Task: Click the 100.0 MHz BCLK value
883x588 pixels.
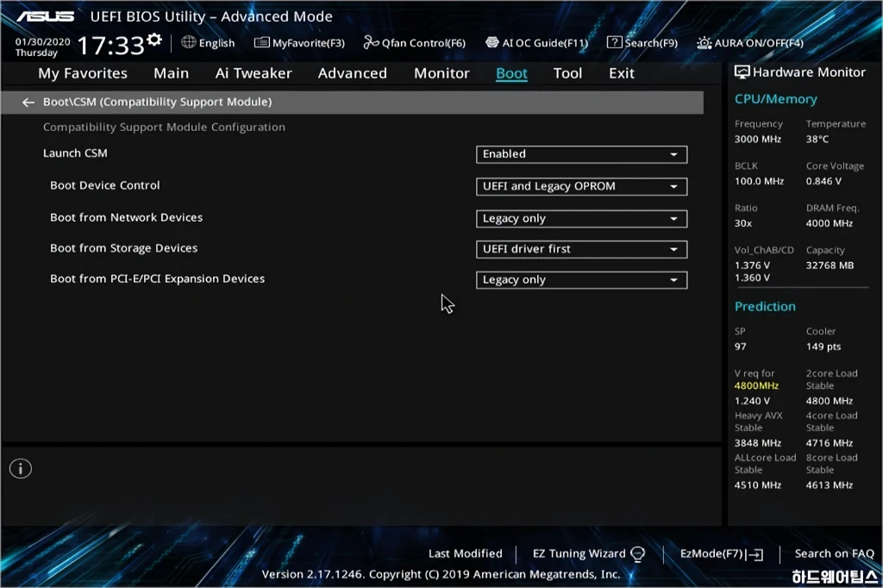Action: click(759, 181)
